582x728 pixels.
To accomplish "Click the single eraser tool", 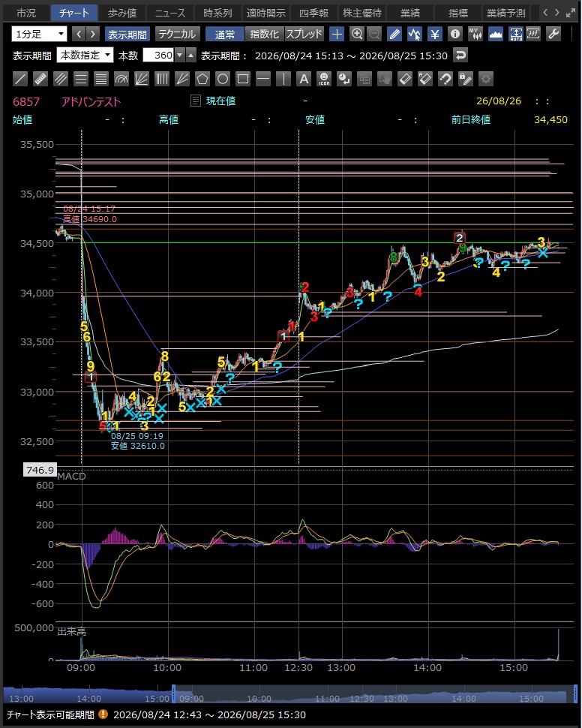I will click(405, 79).
